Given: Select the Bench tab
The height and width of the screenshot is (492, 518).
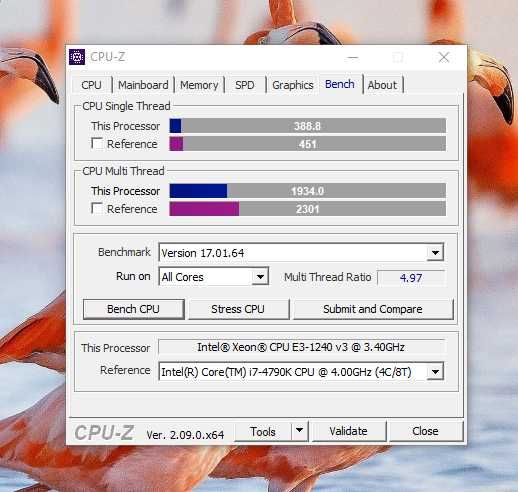Looking at the screenshot, I should click(340, 84).
